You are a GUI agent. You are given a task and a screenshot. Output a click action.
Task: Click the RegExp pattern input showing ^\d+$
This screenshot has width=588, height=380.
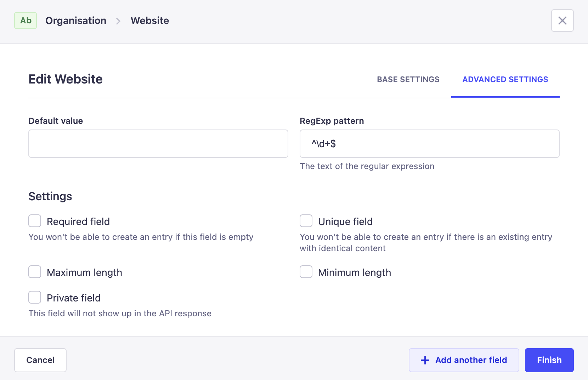[x=429, y=144]
